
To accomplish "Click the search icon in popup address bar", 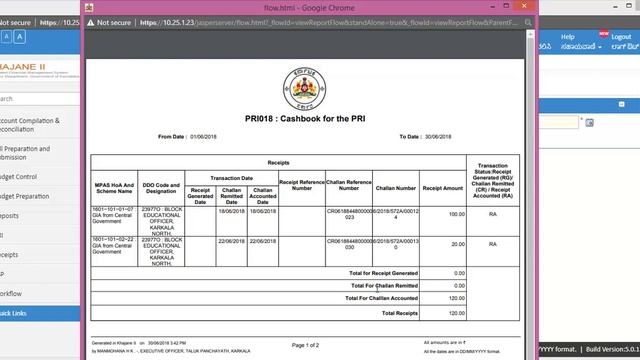I will 528,22.
